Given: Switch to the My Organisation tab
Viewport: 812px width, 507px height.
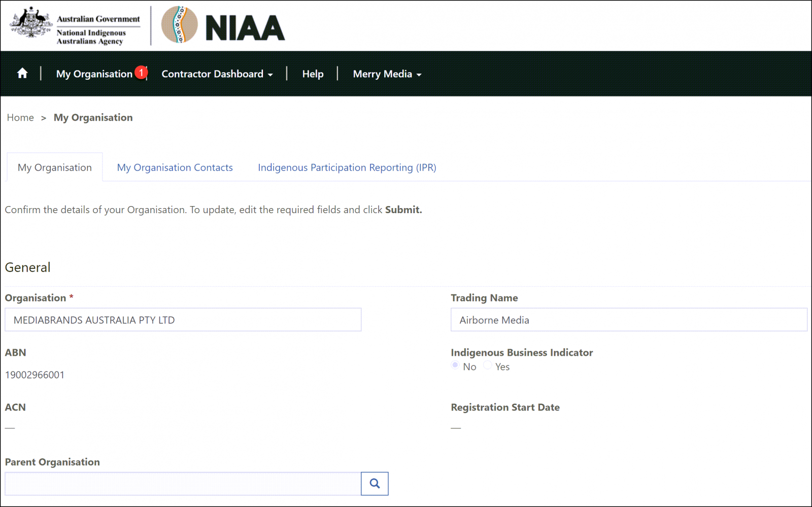Looking at the screenshot, I should (55, 167).
